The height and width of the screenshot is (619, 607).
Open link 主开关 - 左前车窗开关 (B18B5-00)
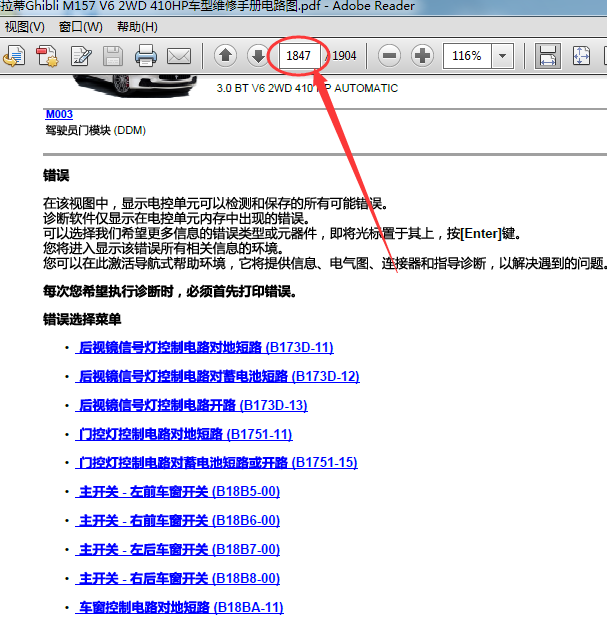[178, 491]
